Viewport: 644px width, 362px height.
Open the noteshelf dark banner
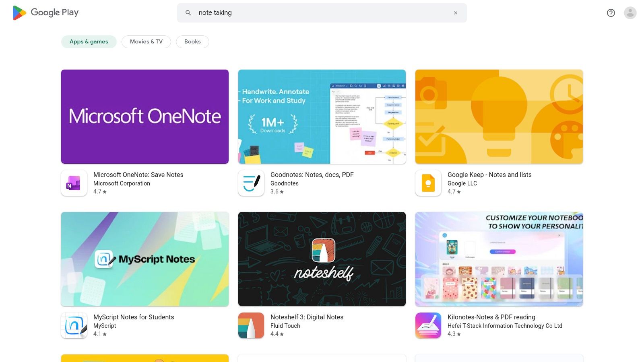(x=322, y=259)
